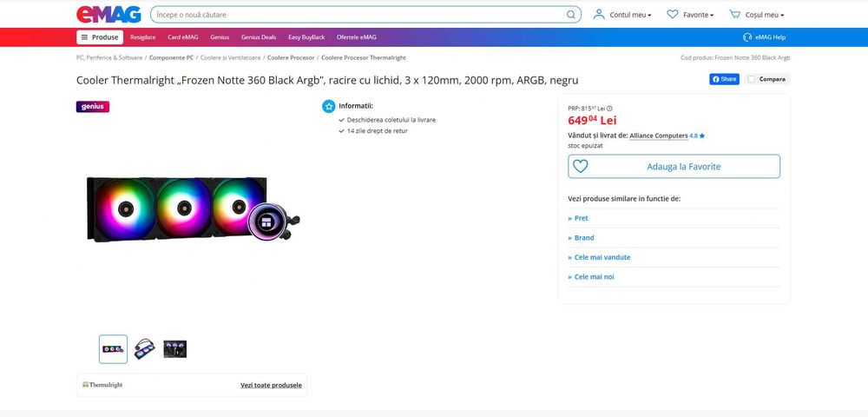Viewport: 868px width, 417px height.
Task: Click '14 zile drept de retur' text
Action: (x=377, y=131)
